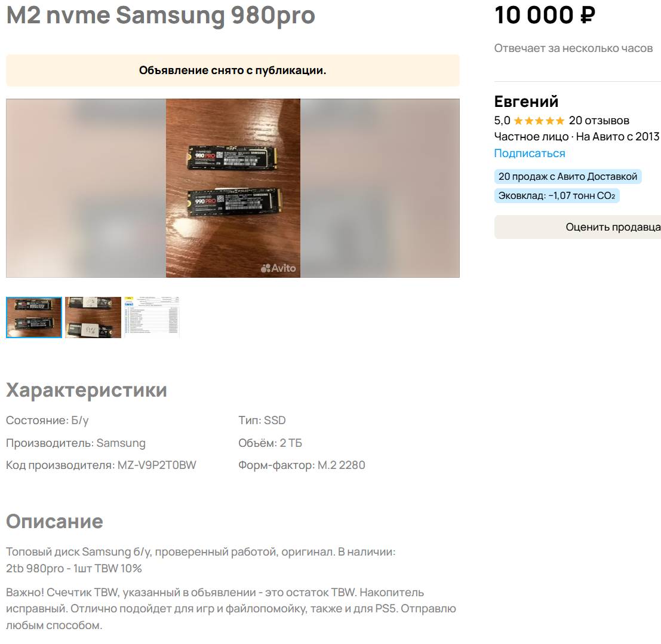Open seller name Евгений profile
The width and height of the screenshot is (661, 644).
pyautogui.click(x=526, y=101)
